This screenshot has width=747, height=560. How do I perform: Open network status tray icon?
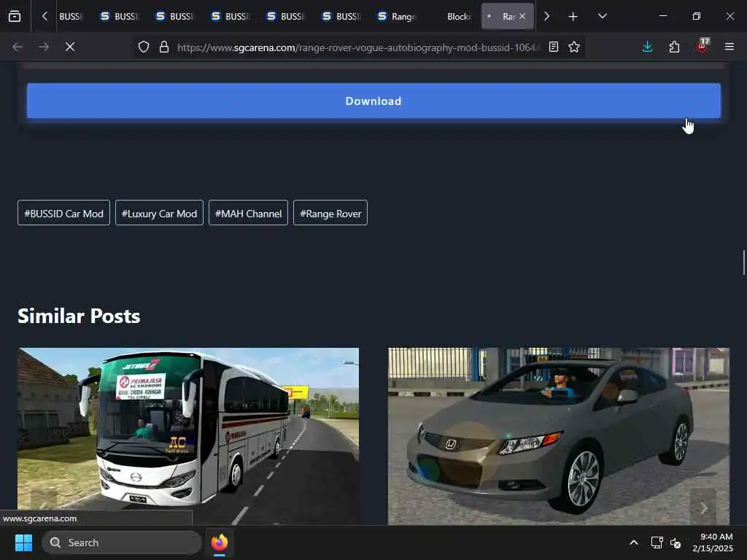(657, 542)
